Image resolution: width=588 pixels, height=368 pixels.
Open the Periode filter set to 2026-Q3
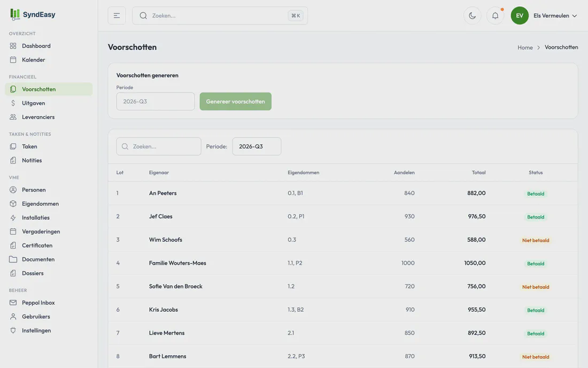tap(257, 147)
